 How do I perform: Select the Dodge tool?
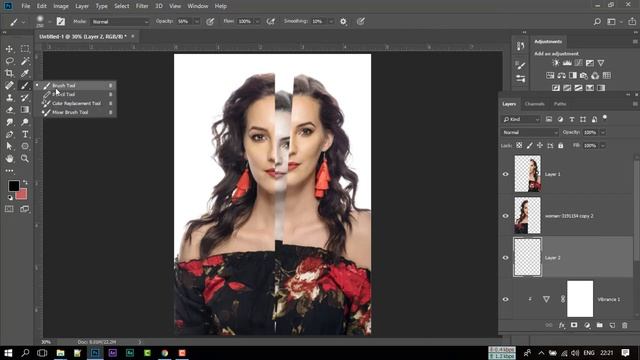[x=25, y=122]
